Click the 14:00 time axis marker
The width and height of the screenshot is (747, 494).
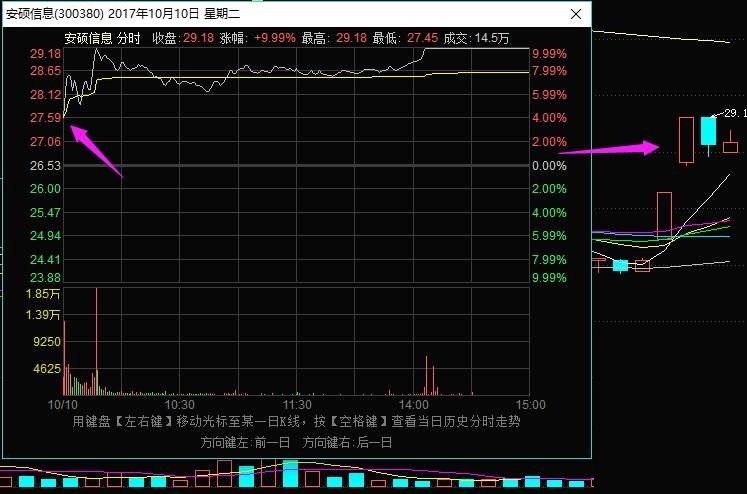pyautogui.click(x=413, y=406)
